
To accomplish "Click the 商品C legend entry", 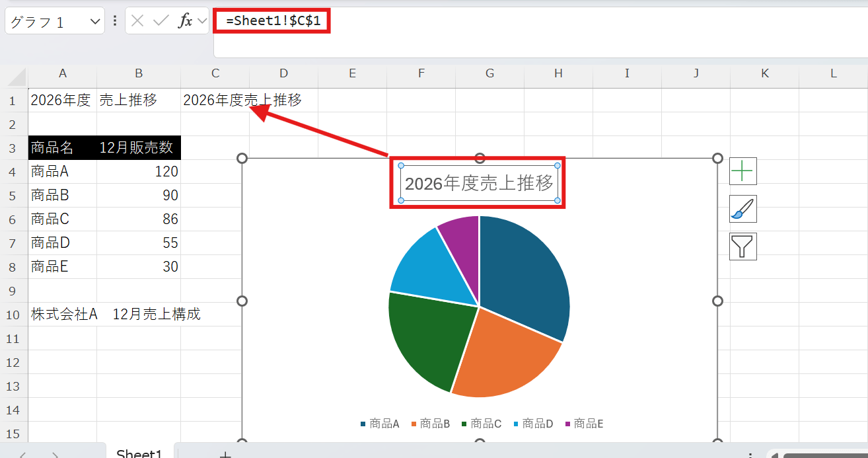I will pyautogui.click(x=482, y=424).
